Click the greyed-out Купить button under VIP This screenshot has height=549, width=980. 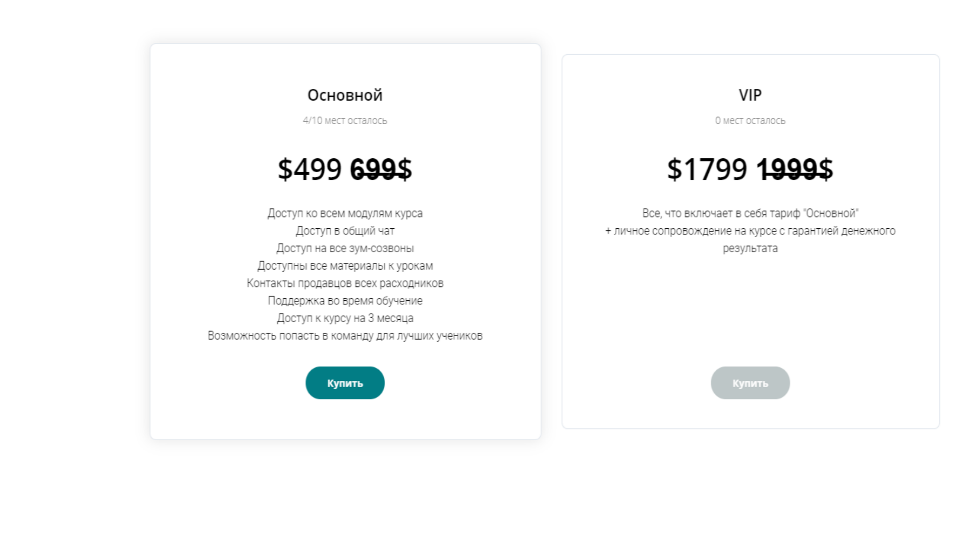(x=750, y=383)
